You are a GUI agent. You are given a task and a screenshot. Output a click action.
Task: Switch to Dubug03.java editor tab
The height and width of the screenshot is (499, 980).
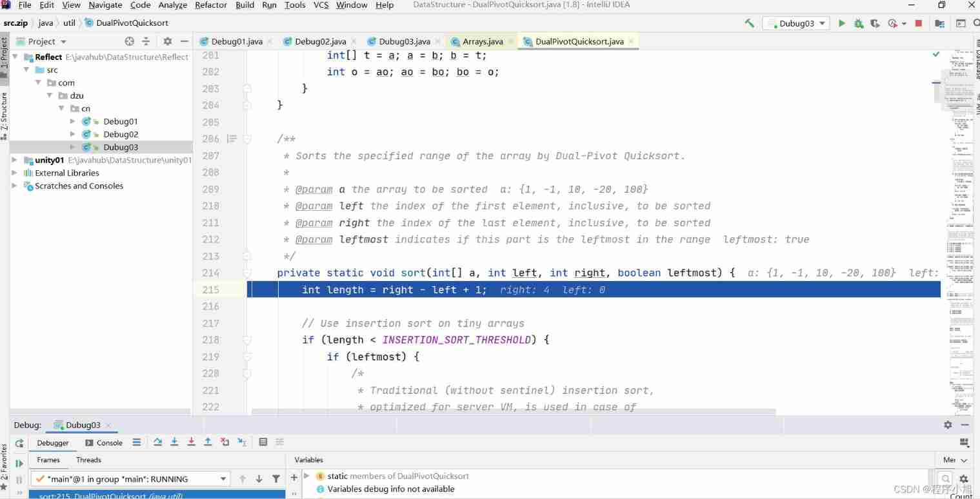405,41
